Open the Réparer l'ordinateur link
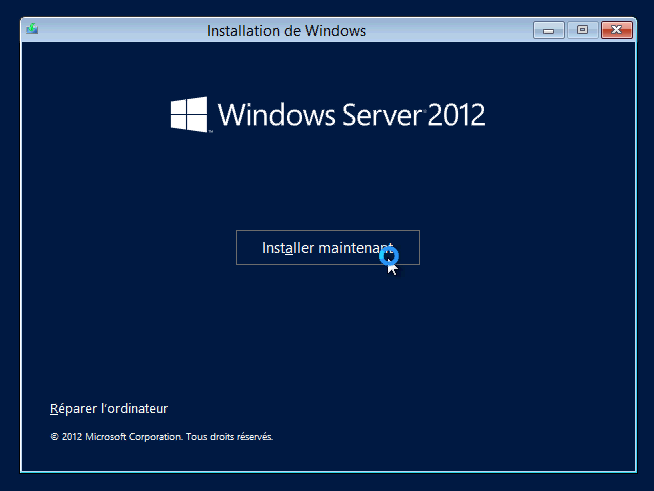 click(109, 408)
